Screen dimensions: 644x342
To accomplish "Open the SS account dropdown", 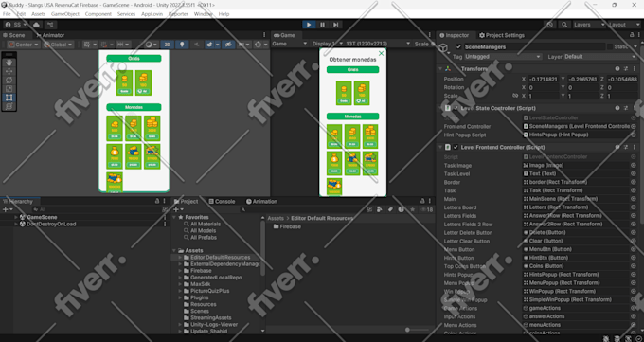I will [x=16, y=25].
